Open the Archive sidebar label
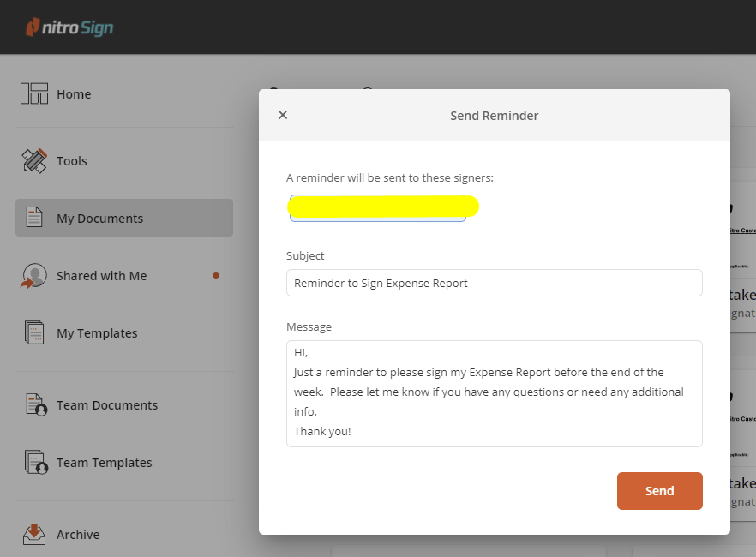 tap(78, 535)
